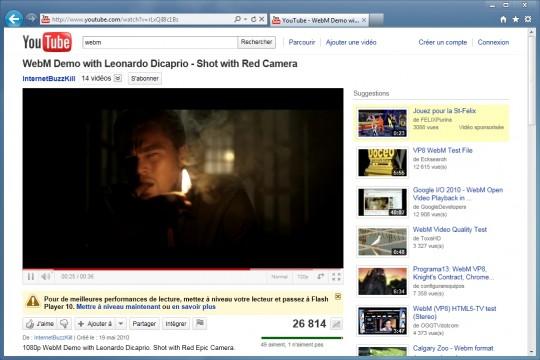Image resolution: width=540 pixels, height=360 pixels.
Task: Close the YouTube - WebM Demo tab
Action: pyautogui.click(x=364, y=20)
